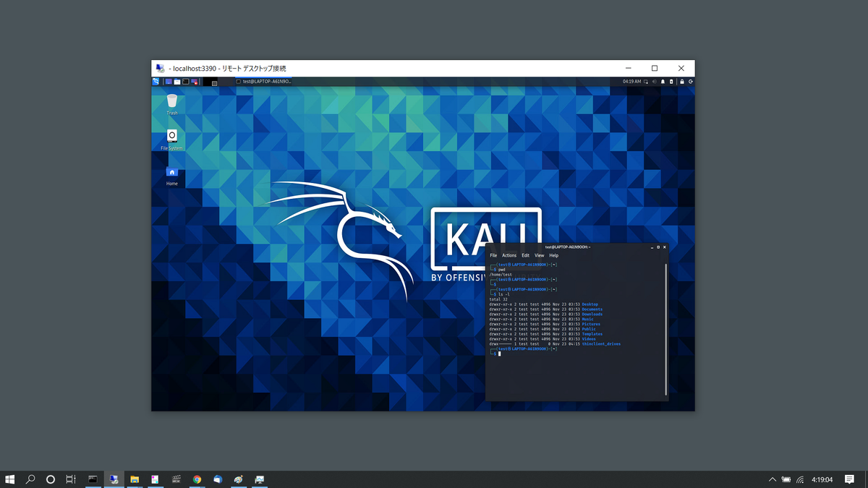Open terminal Edit menu
The width and height of the screenshot is (868, 488).
pos(526,255)
